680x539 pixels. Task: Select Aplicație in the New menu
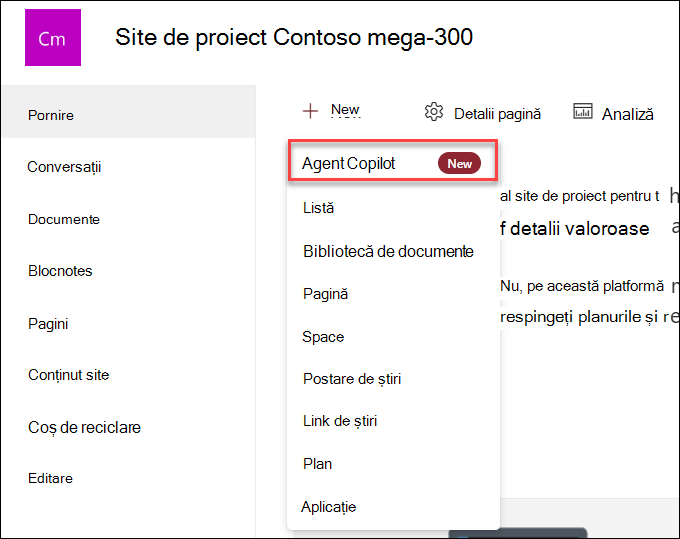(329, 507)
